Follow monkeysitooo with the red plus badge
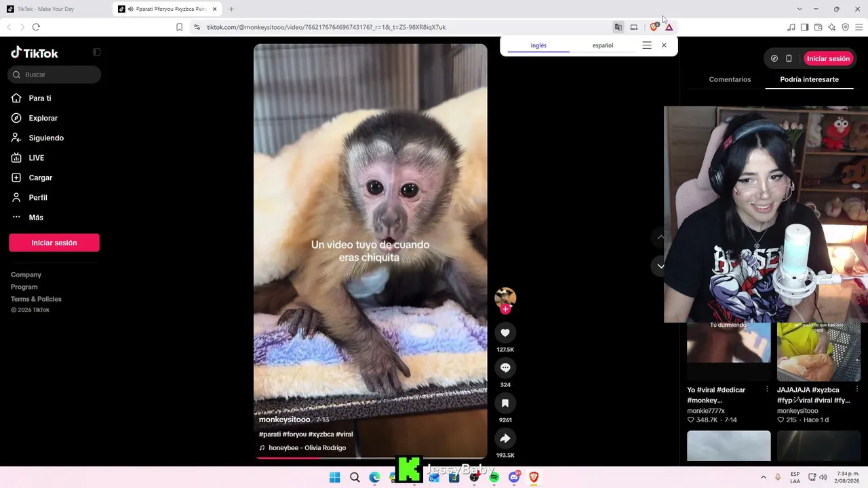 tap(505, 309)
